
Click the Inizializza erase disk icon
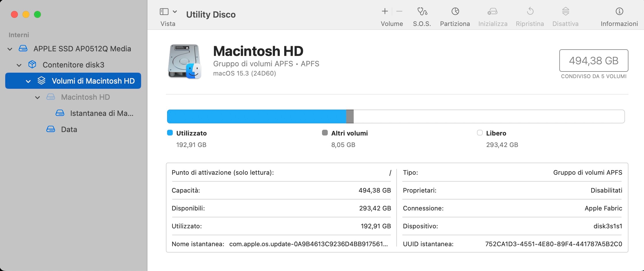493,12
